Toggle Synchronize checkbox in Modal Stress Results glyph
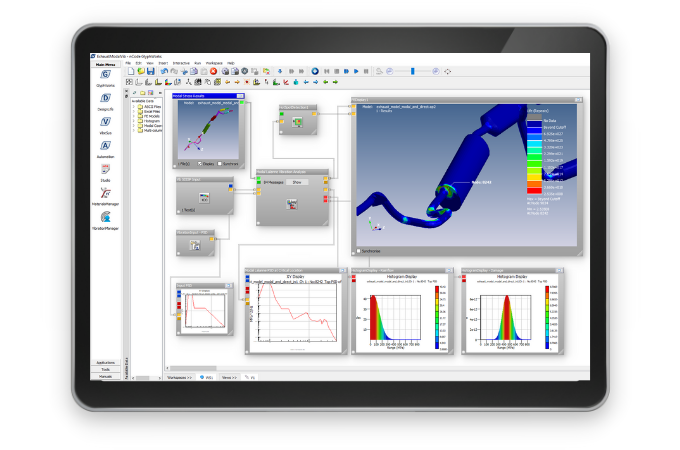The width and height of the screenshot is (680, 450). (x=220, y=164)
